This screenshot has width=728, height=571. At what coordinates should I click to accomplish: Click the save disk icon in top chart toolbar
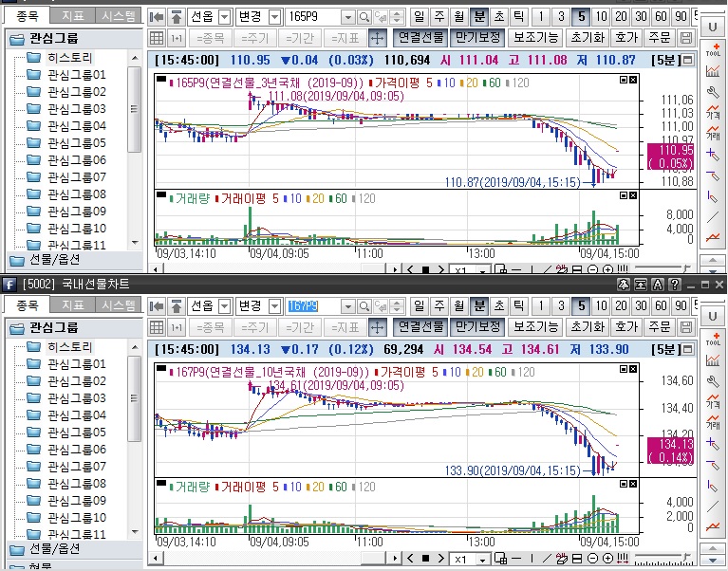coord(687,38)
